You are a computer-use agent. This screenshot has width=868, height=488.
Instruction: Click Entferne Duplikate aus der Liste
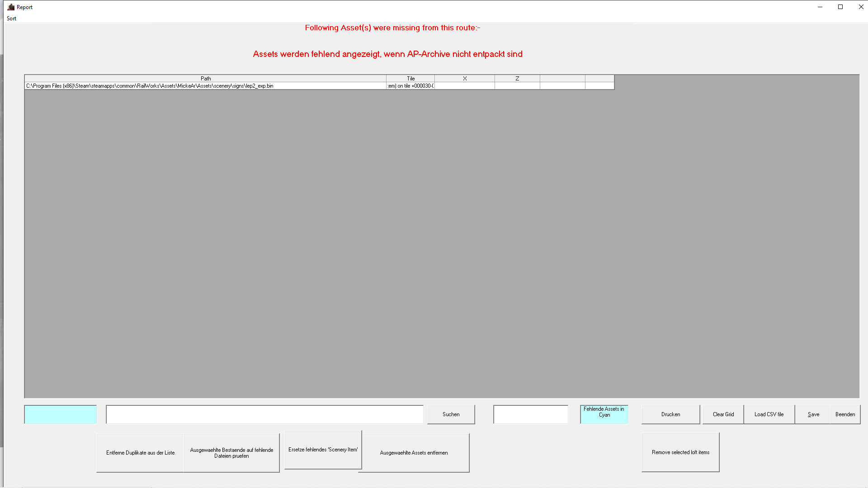pyautogui.click(x=140, y=453)
